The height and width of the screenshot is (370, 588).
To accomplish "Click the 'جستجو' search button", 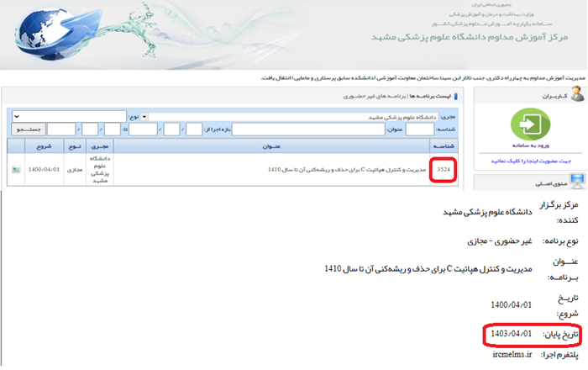I will [29, 129].
